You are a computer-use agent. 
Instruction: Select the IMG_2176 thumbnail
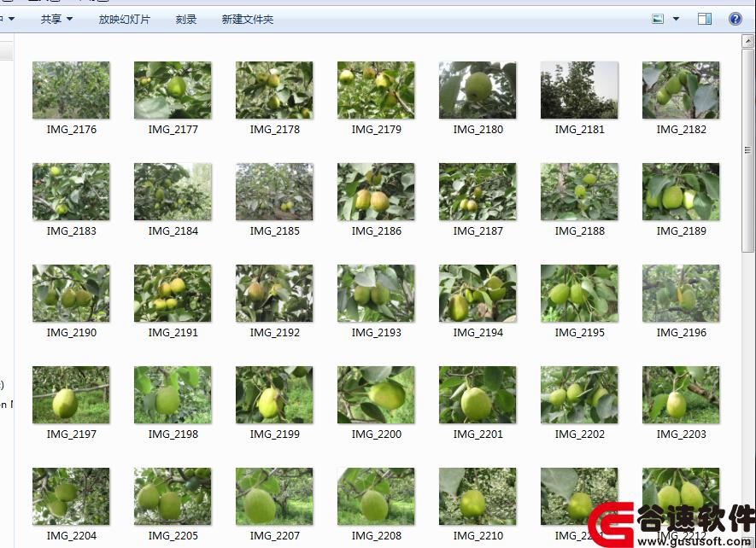(x=71, y=90)
